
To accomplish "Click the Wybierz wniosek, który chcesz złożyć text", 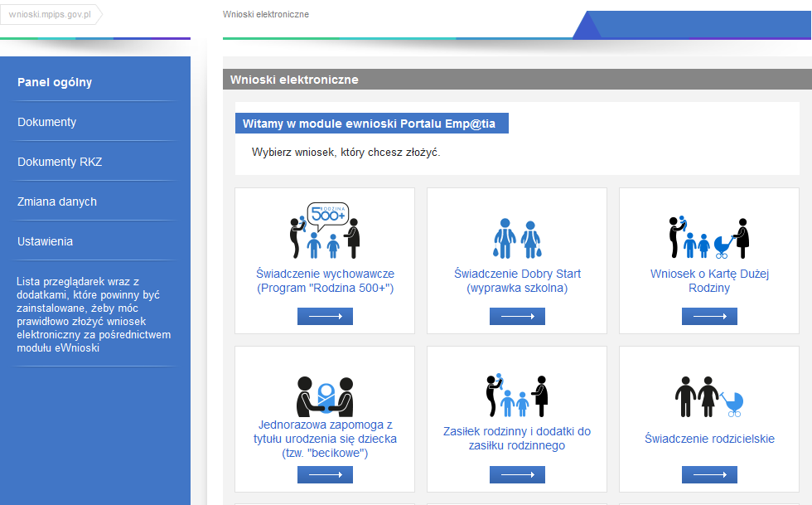I will pos(346,153).
